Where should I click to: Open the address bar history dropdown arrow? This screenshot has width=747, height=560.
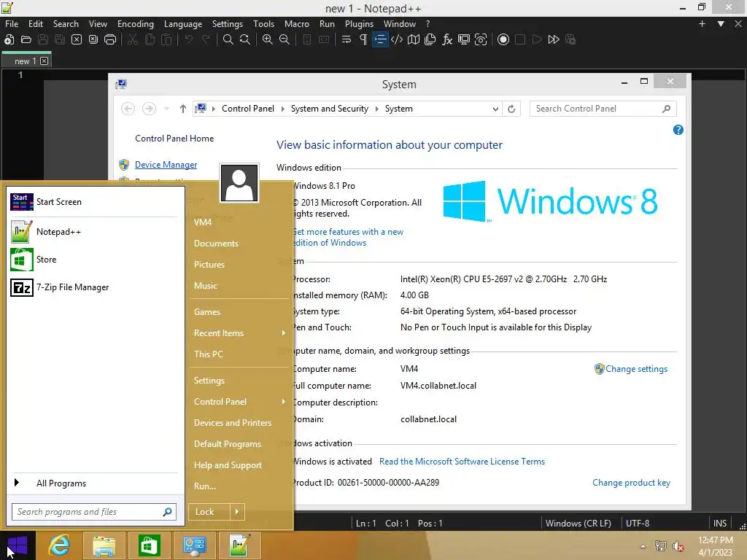click(495, 109)
